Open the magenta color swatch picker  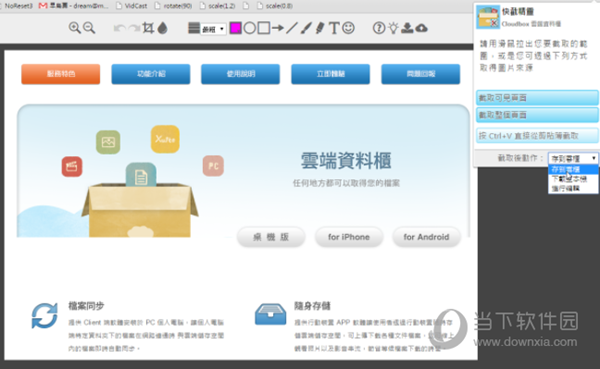tap(235, 28)
